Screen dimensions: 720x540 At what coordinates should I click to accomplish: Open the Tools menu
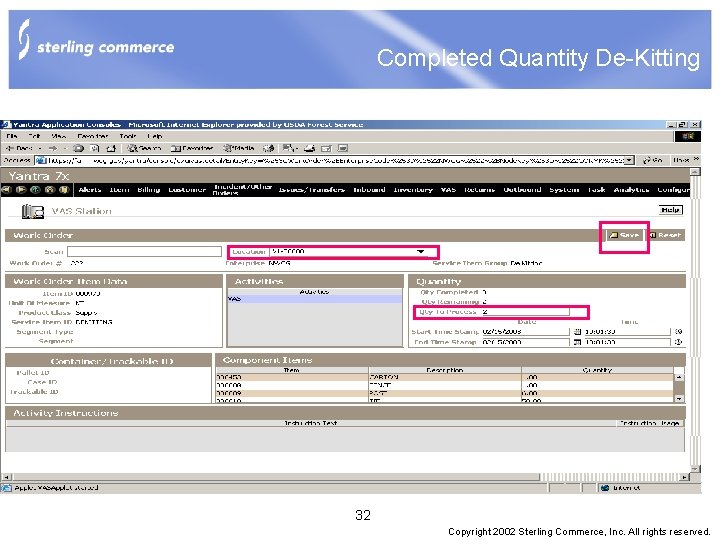[128, 136]
